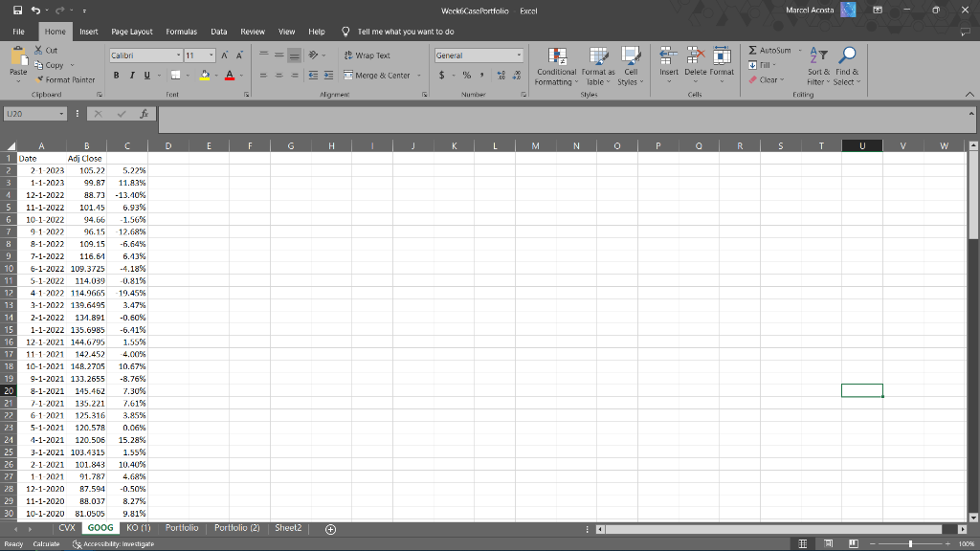Align text to the right
The height and width of the screenshot is (551, 980).
pos(295,76)
